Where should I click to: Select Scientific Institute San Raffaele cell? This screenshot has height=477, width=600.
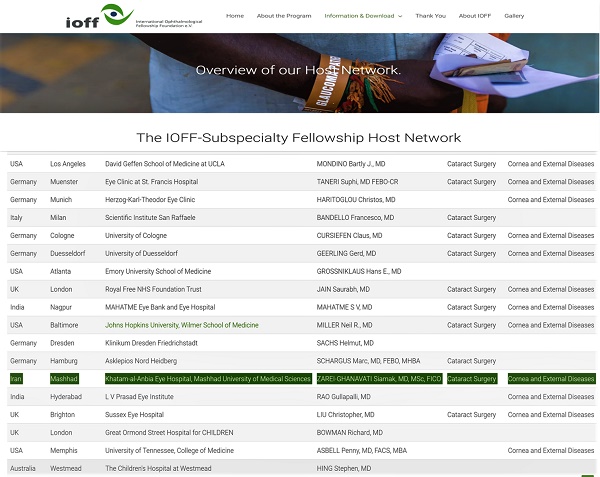pos(150,218)
